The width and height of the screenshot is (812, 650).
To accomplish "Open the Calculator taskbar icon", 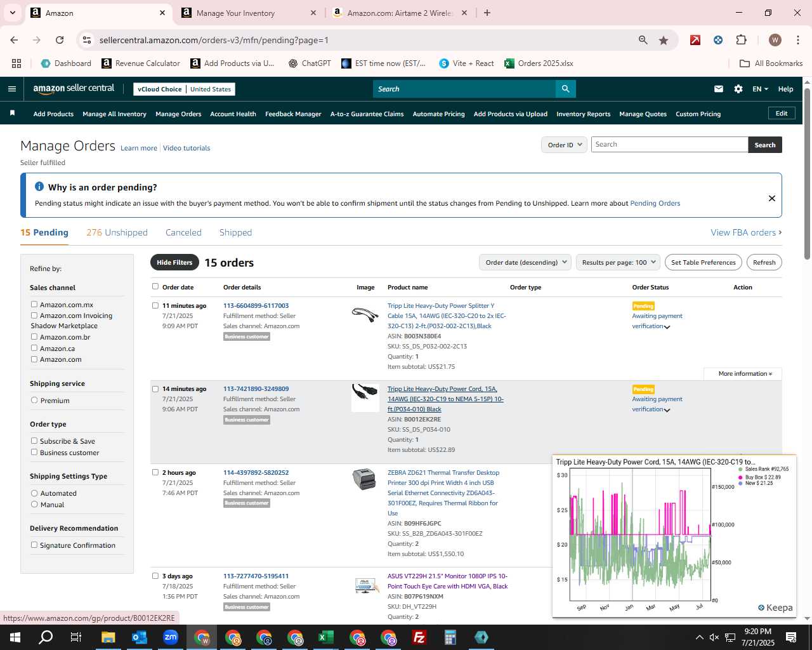I will pos(450,637).
